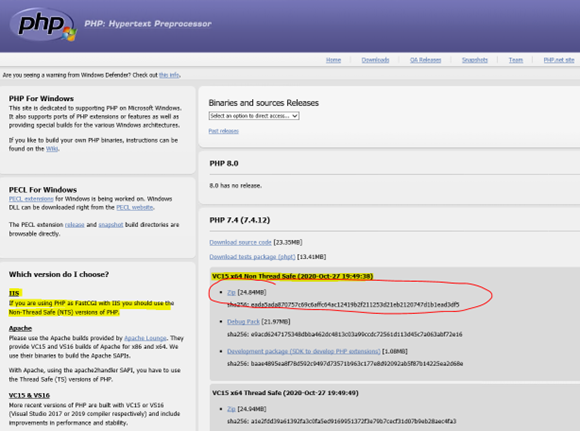
Task: Open the Development package SDK link
Action: tap(304, 351)
